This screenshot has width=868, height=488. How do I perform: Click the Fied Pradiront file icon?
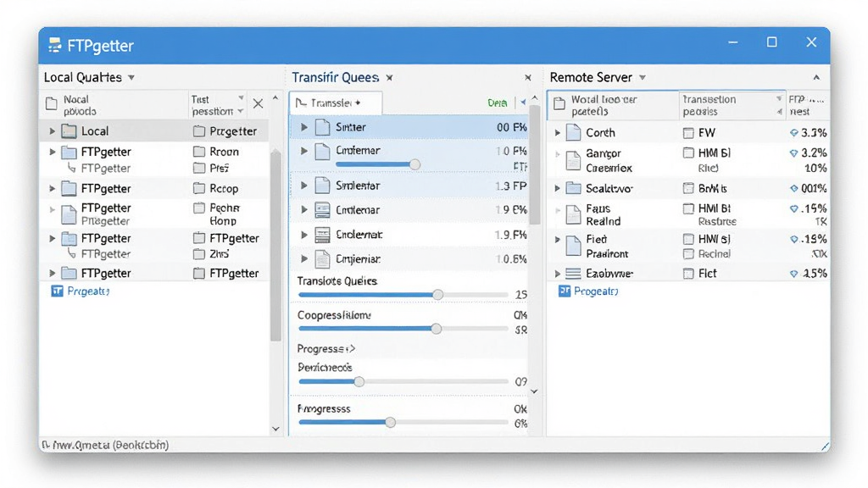pos(574,247)
